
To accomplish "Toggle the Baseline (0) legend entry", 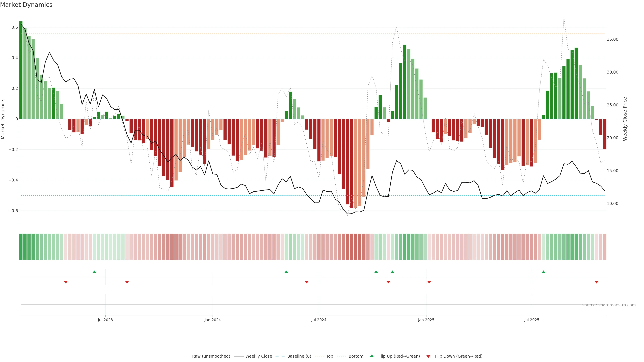I will (x=299, y=356).
